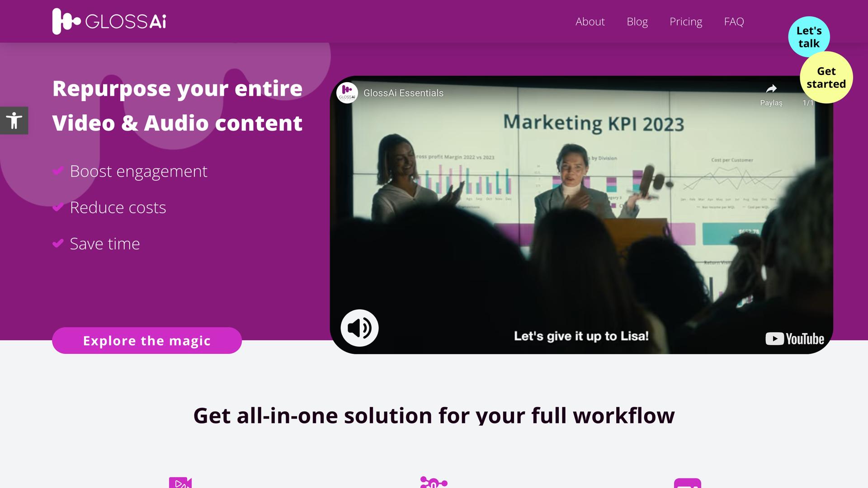Click the YouTube logo on video

tap(794, 339)
